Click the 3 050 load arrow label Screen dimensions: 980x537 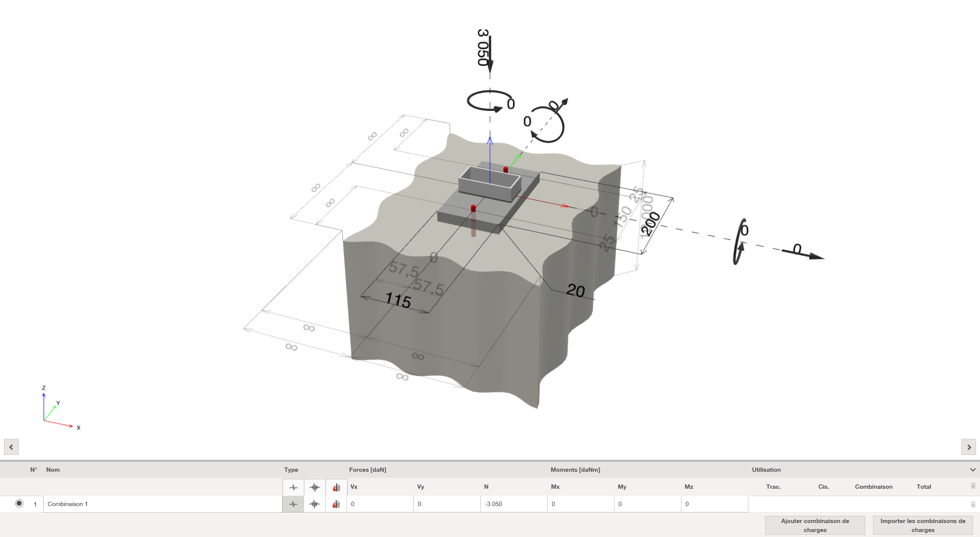[x=483, y=47]
